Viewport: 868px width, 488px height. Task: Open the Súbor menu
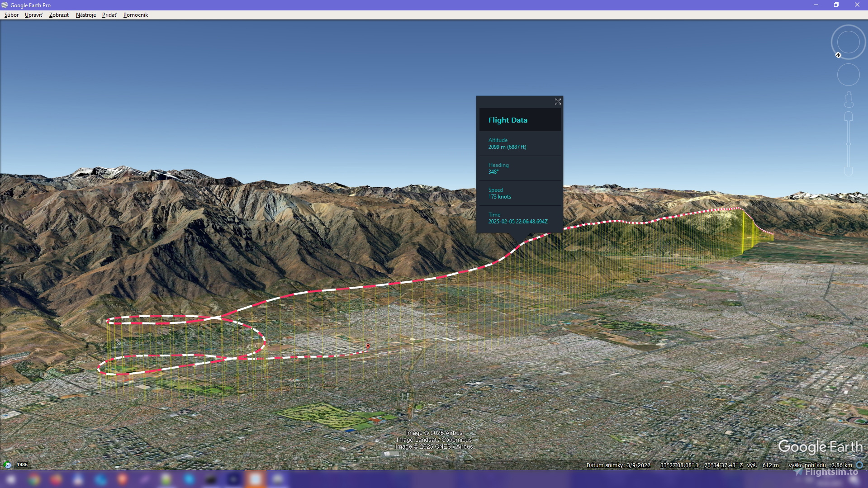(x=11, y=15)
